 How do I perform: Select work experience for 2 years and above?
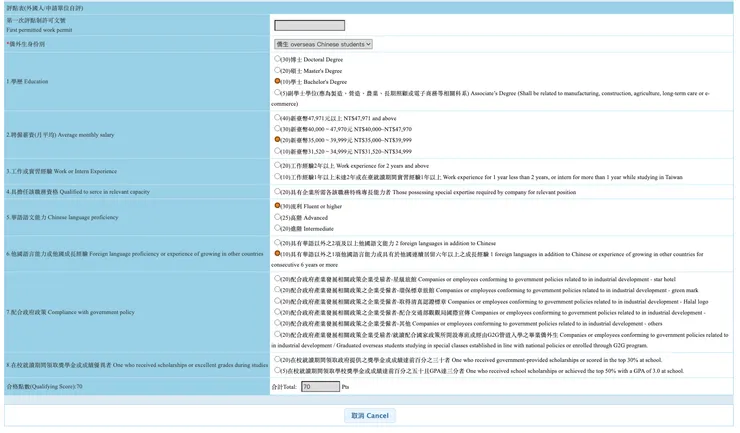277,165
